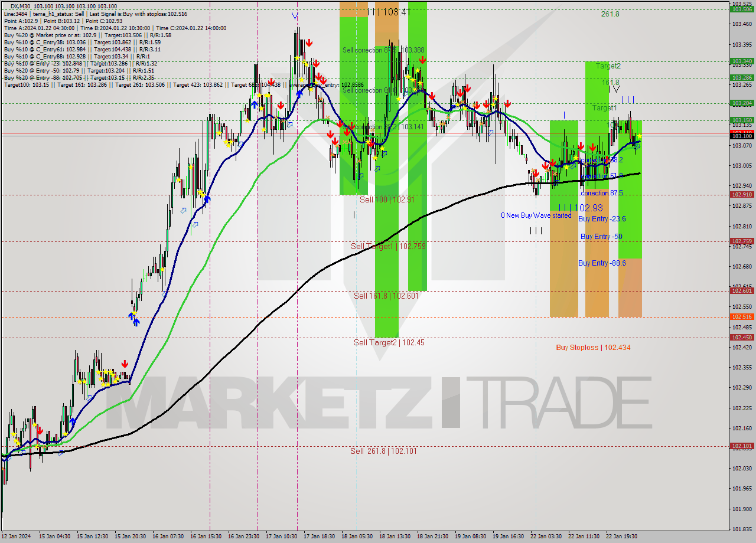This screenshot has height=543, width=756.
Task: Select the red 102.759 price tag
Action: pyautogui.click(x=742, y=241)
